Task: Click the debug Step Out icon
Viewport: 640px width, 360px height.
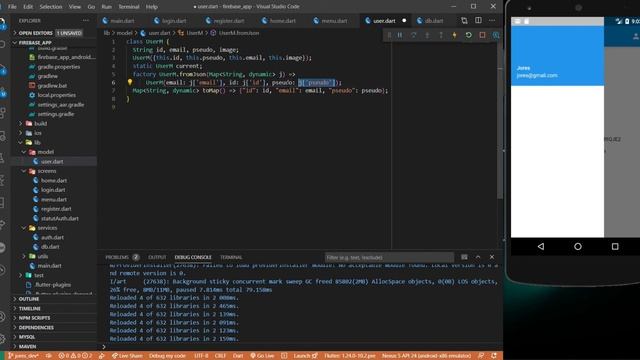Action: coord(441,35)
